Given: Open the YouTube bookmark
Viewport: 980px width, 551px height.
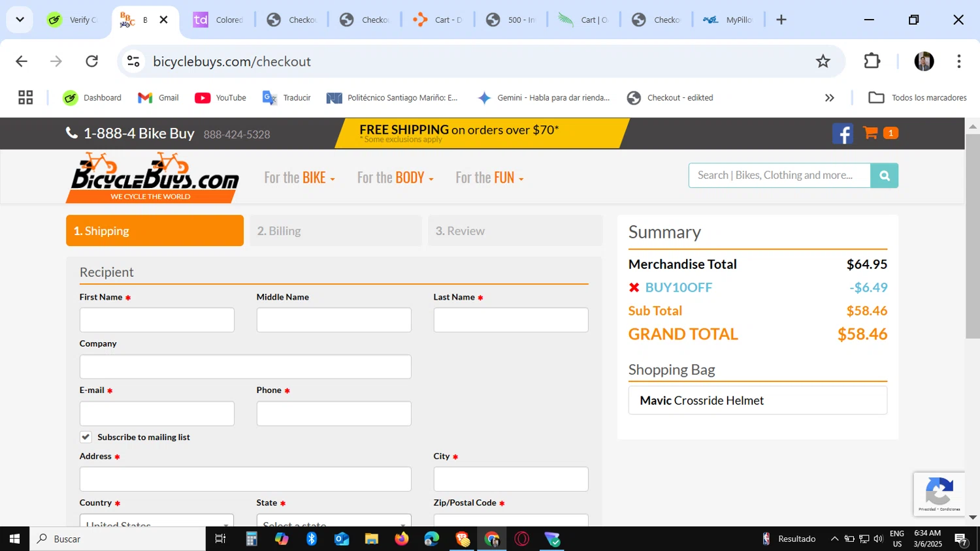Looking at the screenshot, I should click(221, 98).
